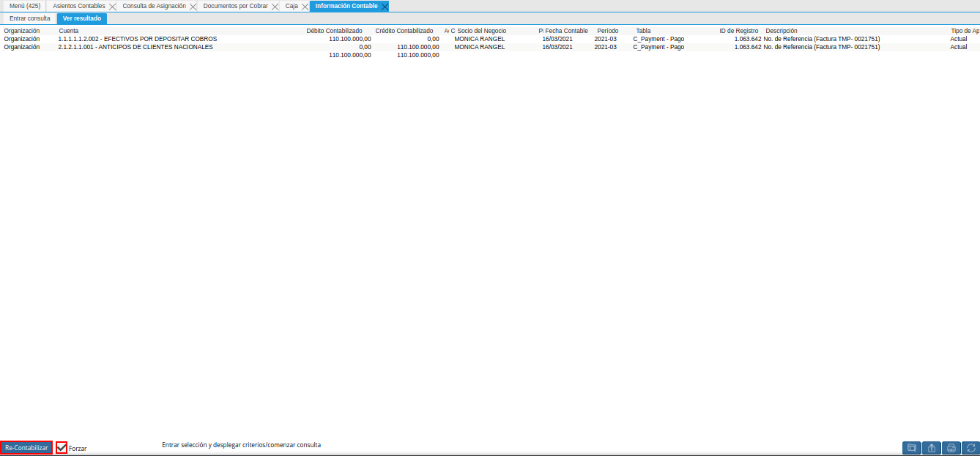Open the Entrar consulta sub-tab
The width and height of the screenshot is (980, 456).
point(30,18)
